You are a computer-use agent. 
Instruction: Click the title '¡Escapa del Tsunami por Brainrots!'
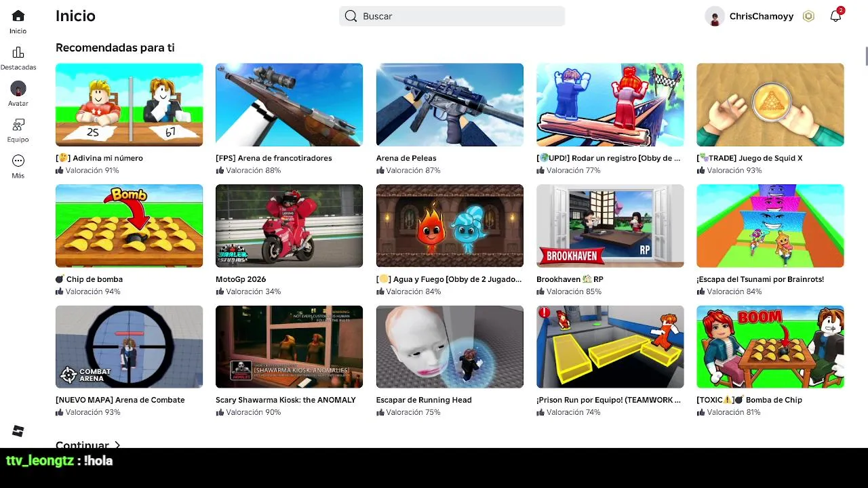[x=760, y=279]
